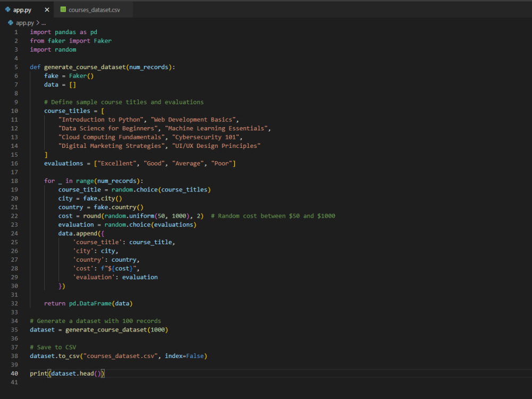The height and width of the screenshot is (399, 532).
Task: Click 'from faker import Faker' line
Action: pyautogui.click(x=71, y=41)
